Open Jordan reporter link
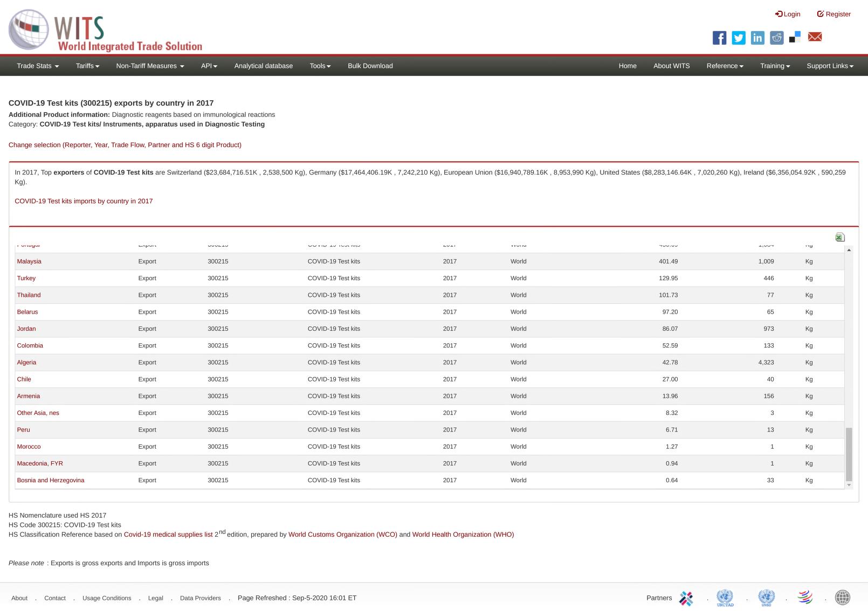Image resolution: width=868 pixels, height=611 pixels. point(26,329)
